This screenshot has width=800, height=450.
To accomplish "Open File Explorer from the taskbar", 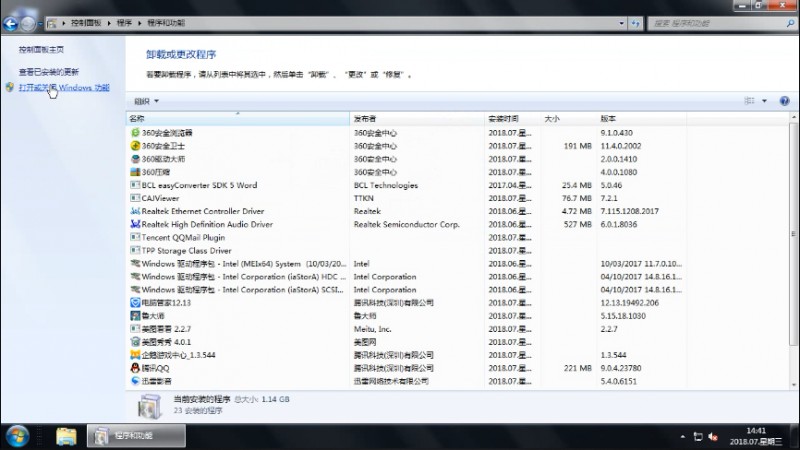I will [66, 436].
